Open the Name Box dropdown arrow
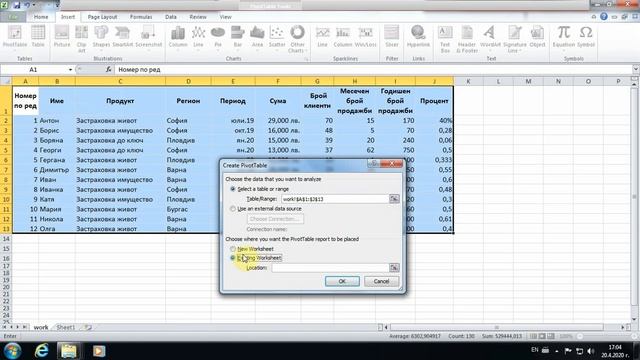The image size is (640, 360). point(70,70)
